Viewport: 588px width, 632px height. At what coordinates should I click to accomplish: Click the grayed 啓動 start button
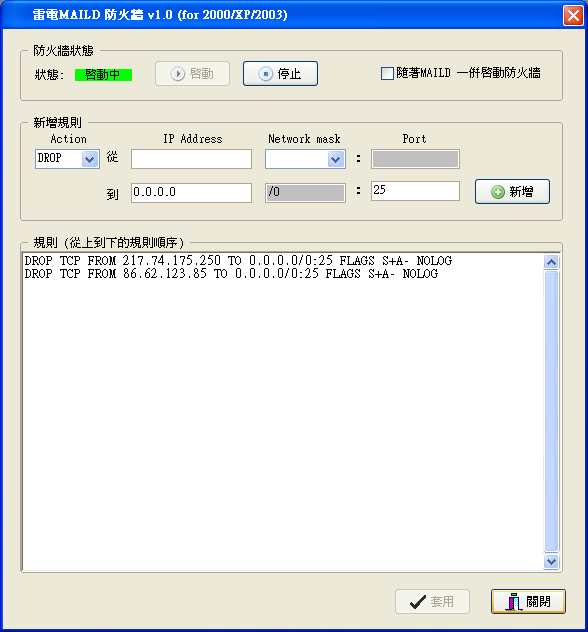[192, 73]
